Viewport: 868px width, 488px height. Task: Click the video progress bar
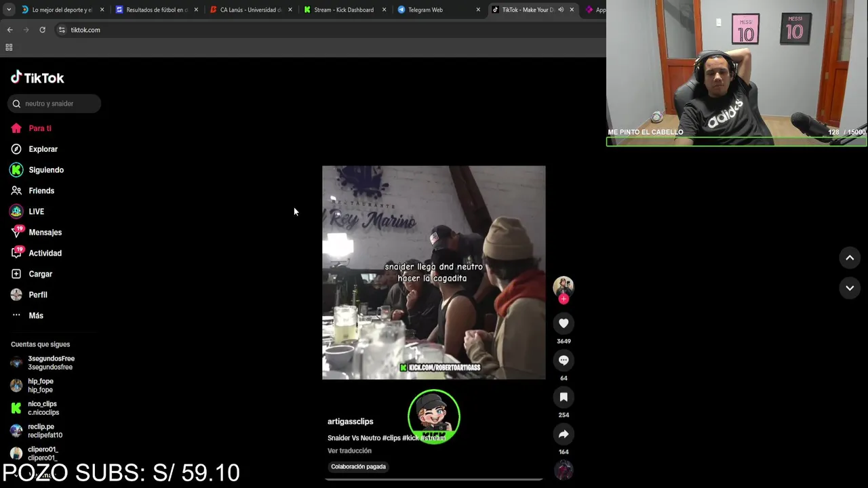[x=433, y=479]
